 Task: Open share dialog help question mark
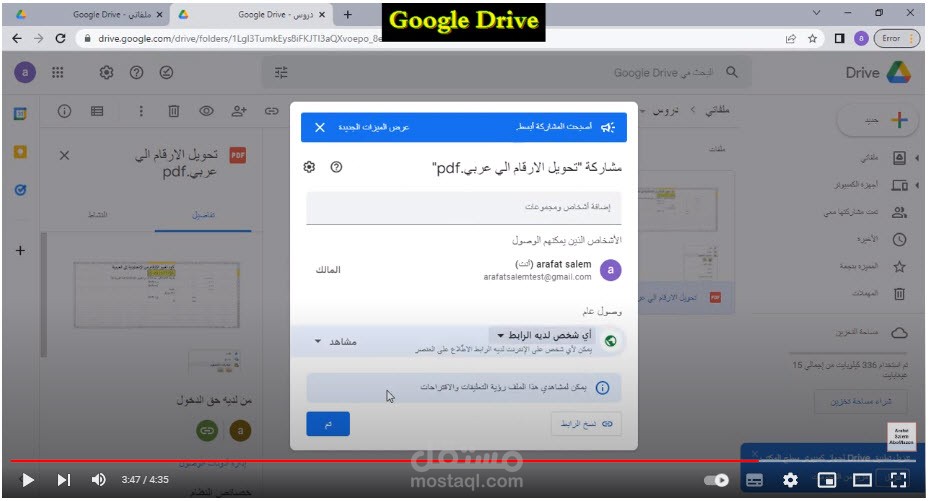tap(337, 167)
